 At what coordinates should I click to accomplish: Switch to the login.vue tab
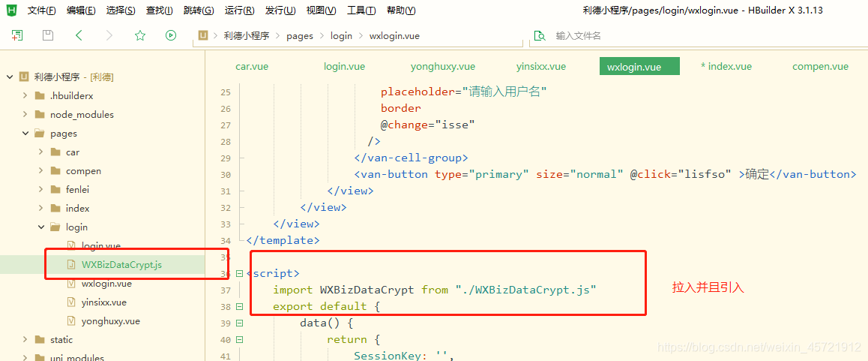tap(344, 67)
